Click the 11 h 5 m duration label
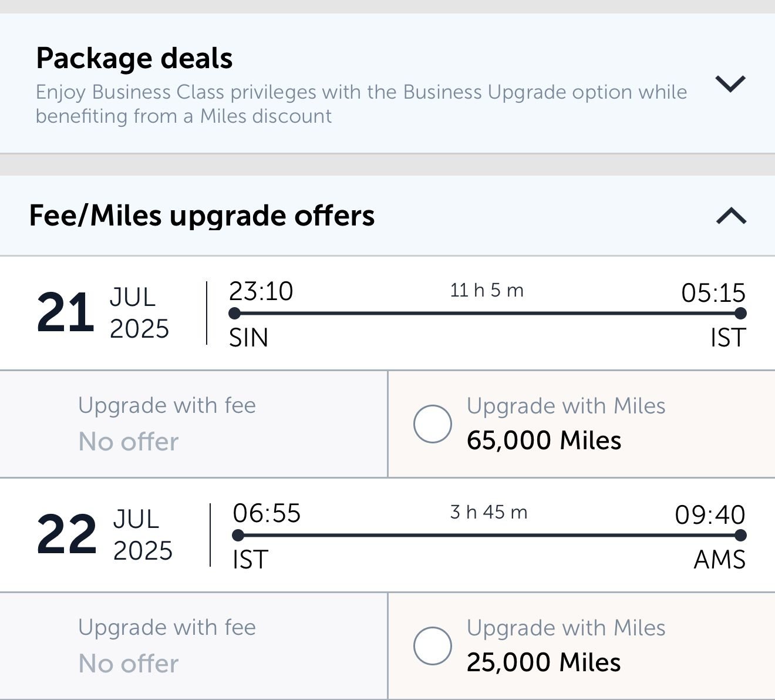This screenshot has height=700, width=775. (487, 290)
